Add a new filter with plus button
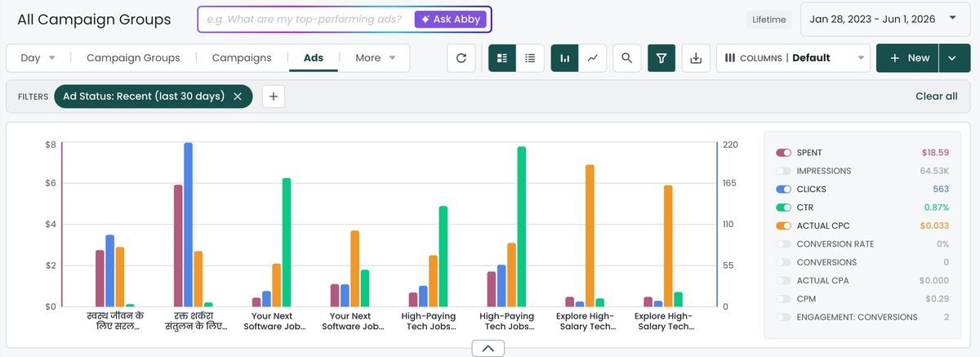This screenshot has height=357, width=980. point(274,96)
